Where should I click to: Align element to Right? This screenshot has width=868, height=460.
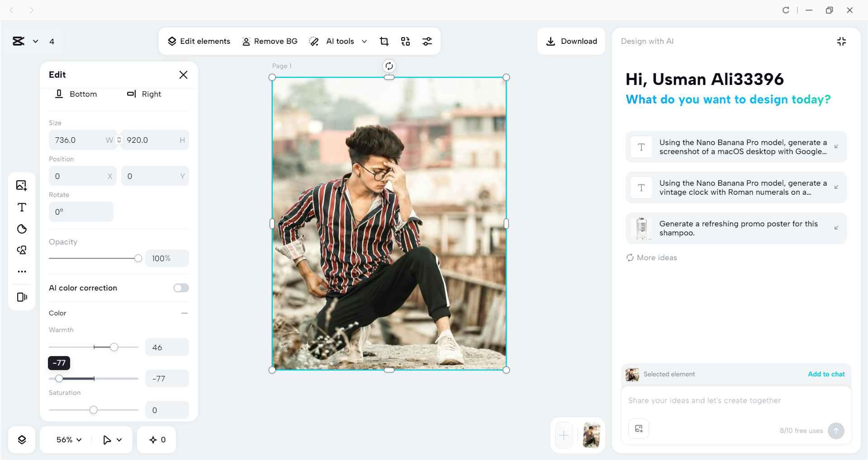[144, 94]
